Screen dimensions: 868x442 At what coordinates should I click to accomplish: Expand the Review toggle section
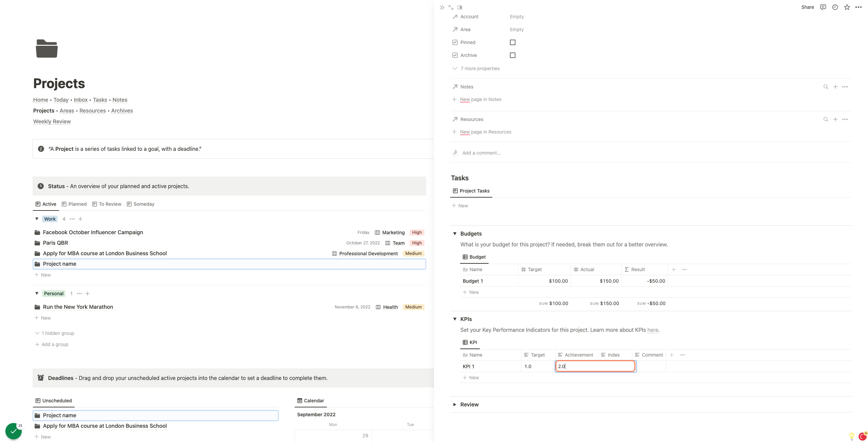pos(455,404)
